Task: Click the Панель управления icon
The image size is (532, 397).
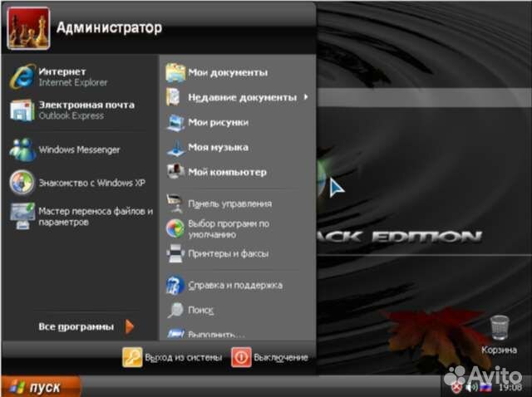Action: [175, 203]
